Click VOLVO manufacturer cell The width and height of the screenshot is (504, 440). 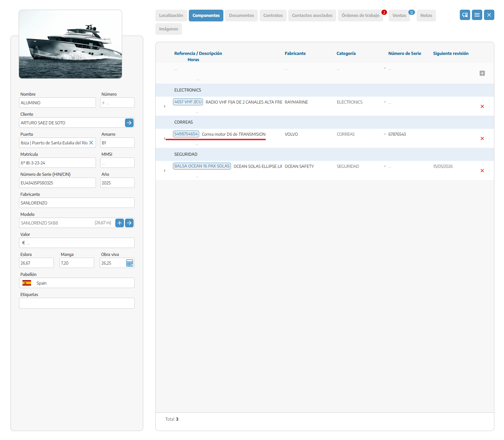291,134
